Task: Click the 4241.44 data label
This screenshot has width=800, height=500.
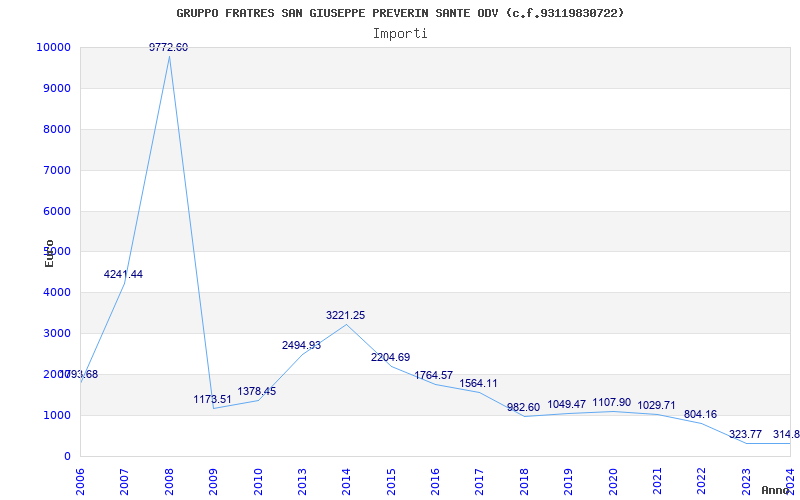Action: pyautogui.click(x=123, y=274)
